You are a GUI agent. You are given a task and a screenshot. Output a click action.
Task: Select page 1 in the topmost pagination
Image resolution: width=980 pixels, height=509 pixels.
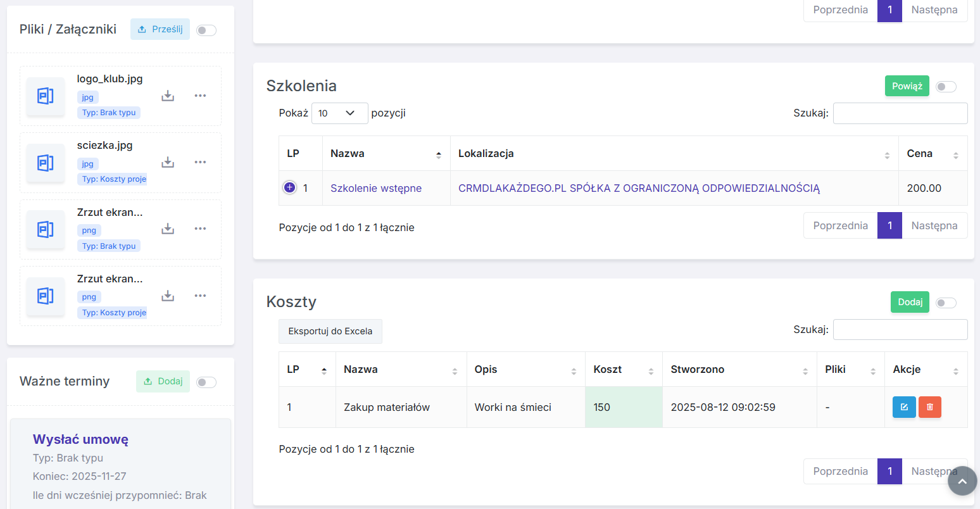point(889,10)
